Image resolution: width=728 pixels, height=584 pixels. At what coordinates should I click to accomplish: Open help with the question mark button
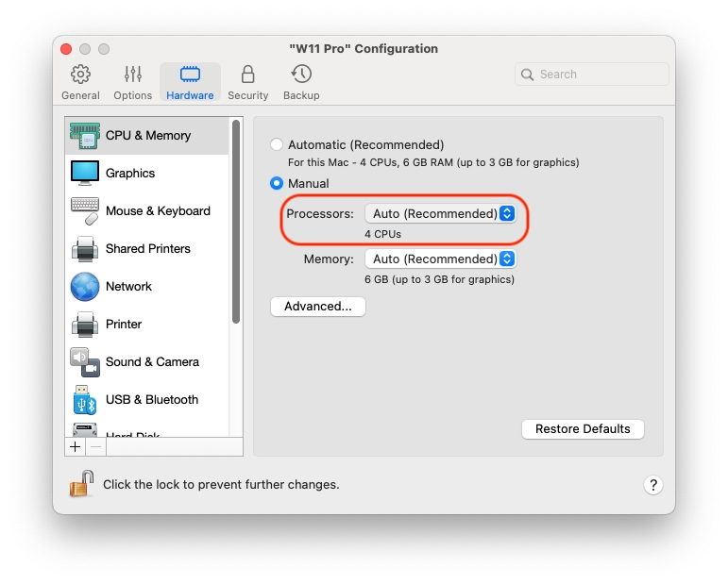[x=653, y=485]
